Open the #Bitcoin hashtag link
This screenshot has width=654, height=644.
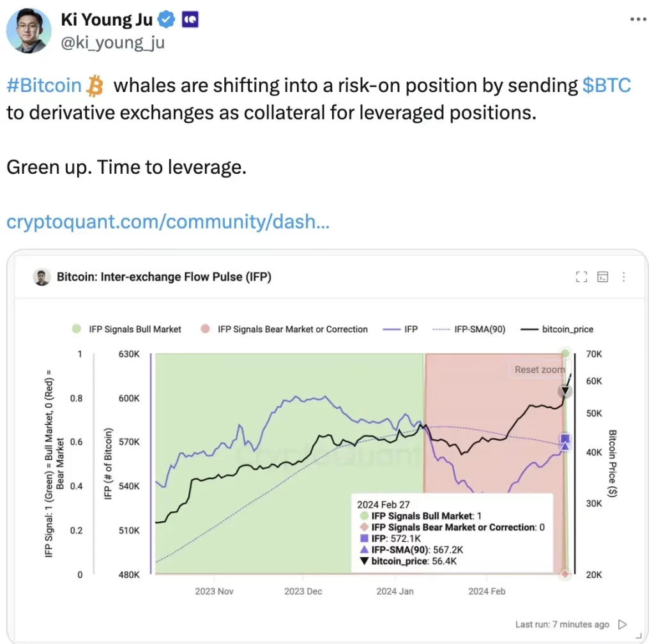point(45,85)
